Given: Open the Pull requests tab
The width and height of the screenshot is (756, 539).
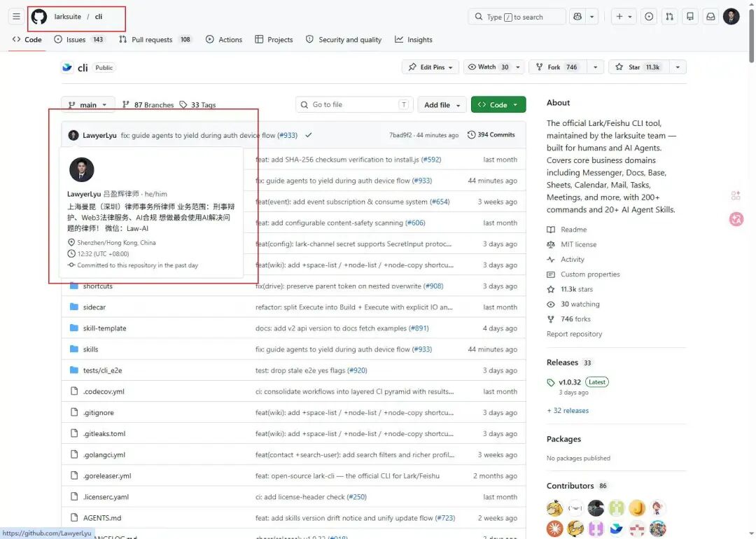Looking at the screenshot, I should [155, 39].
